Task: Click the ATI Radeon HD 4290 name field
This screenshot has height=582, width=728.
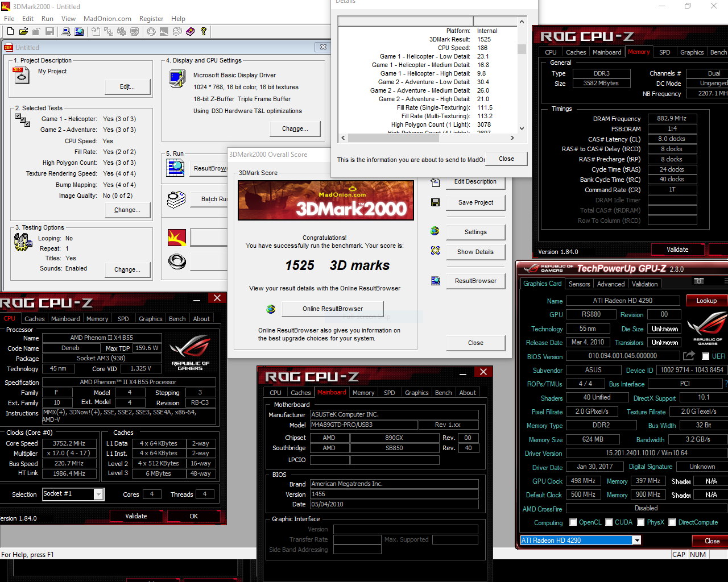Action: point(623,301)
